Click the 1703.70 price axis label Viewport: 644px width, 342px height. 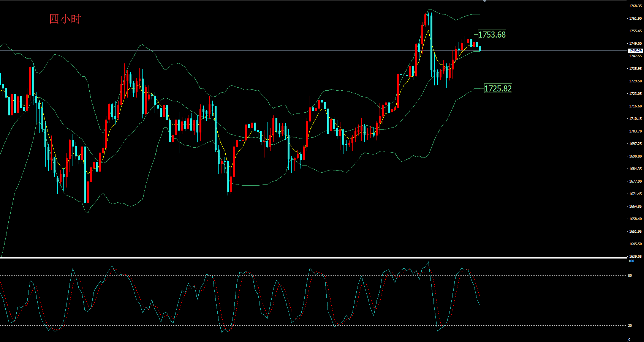click(x=635, y=131)
